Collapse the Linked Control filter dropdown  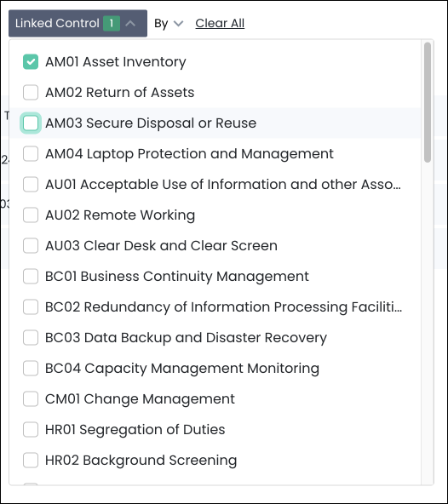click(x=78, y=24)
